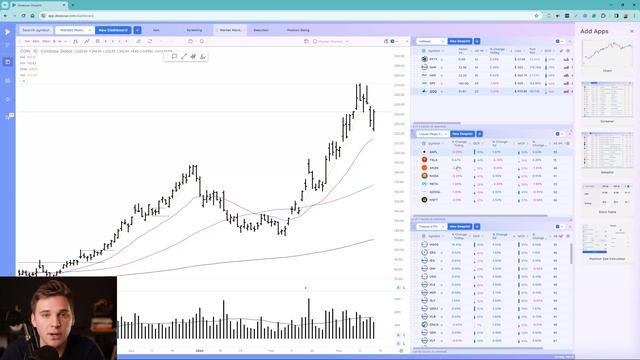Click the browser back arrow

(5, 16)
